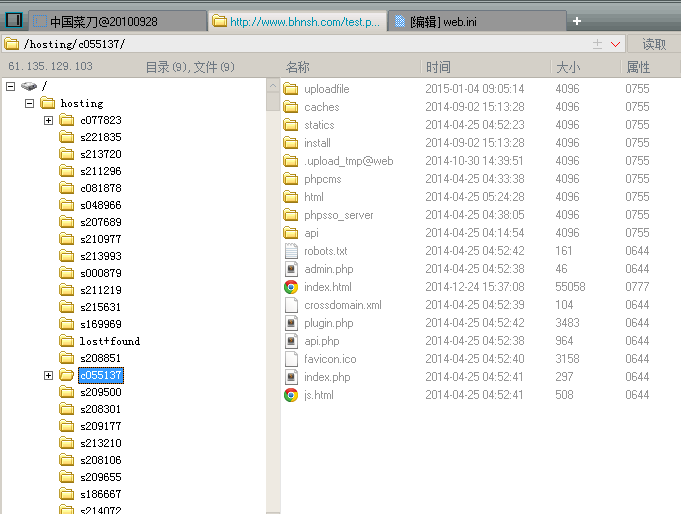The image size is (681, 514).
Task: Click the Chrome icon for js.html
Action: (291, 395)
